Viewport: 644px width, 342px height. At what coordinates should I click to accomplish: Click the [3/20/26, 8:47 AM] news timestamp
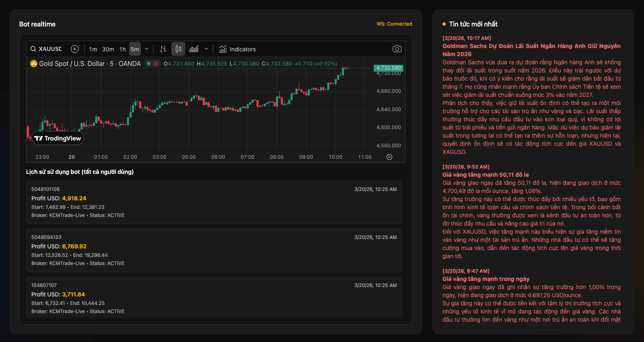[466, 271]
